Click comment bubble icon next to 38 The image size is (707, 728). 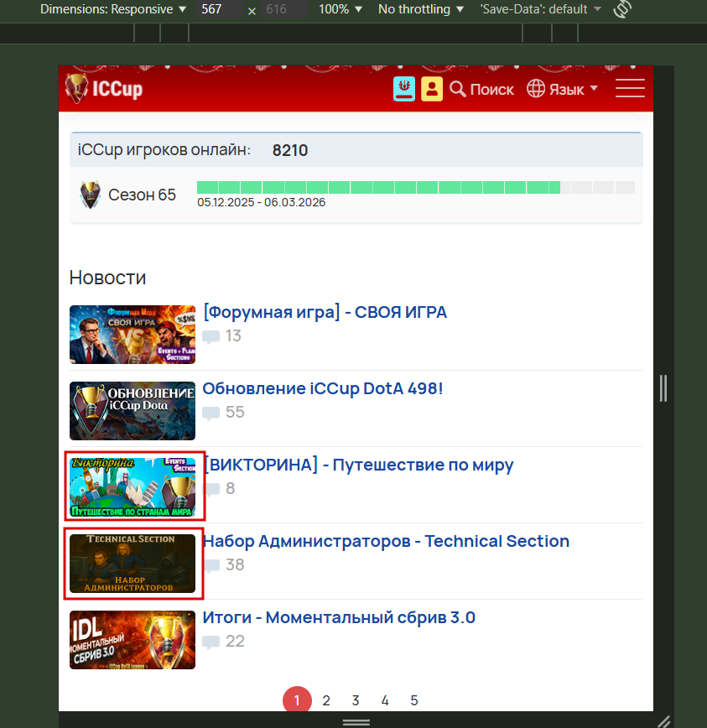[x=211, y=565]
